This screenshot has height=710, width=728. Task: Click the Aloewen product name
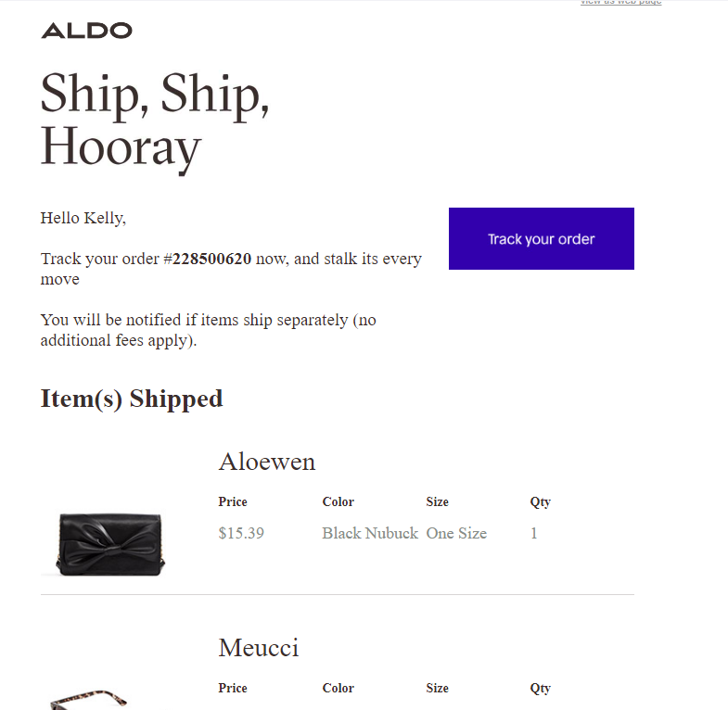[267, 462]
